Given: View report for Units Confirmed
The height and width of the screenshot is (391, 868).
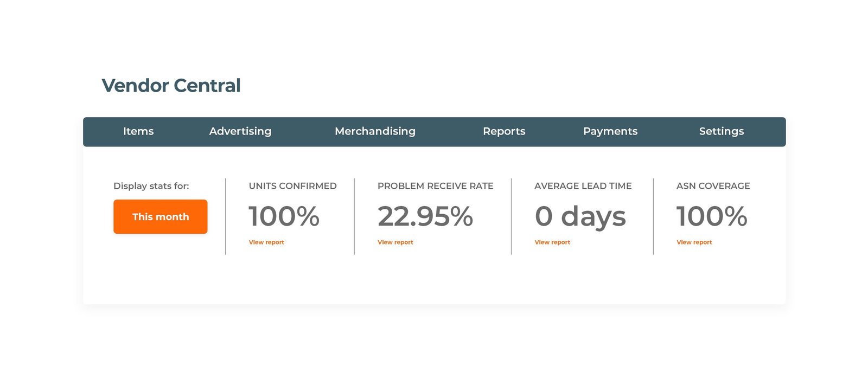Looking at the screenshot, I should point(266,242).
